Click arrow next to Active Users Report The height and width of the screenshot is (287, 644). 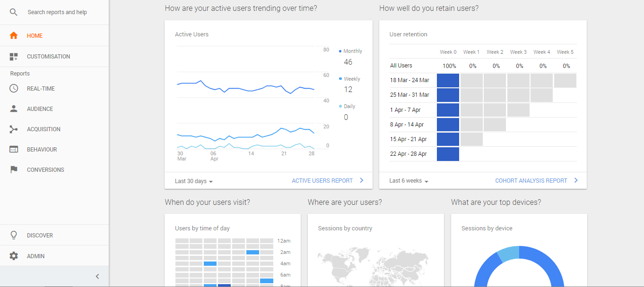pyautogui.click(x=362, y=180)
